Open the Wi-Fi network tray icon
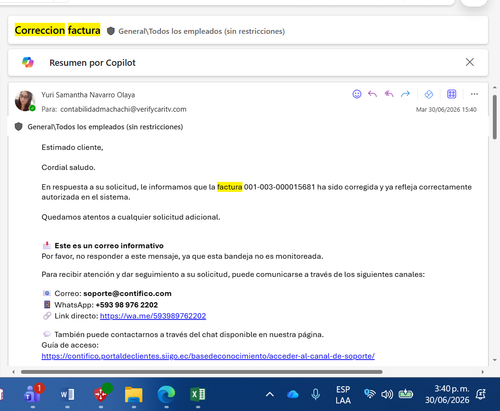This screenshot has height=411, width=500. [x=370, y=394]
